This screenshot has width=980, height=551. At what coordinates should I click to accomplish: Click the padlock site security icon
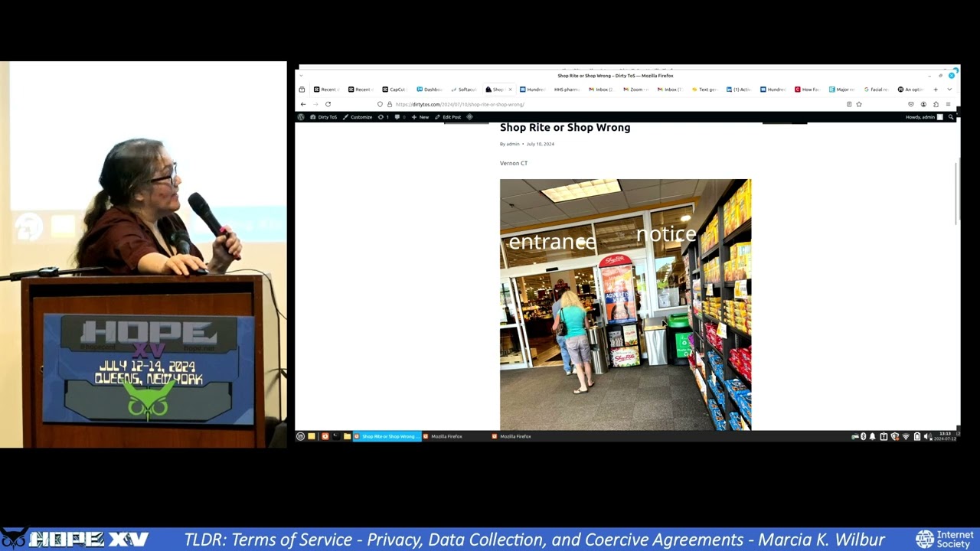coord(389,104)
